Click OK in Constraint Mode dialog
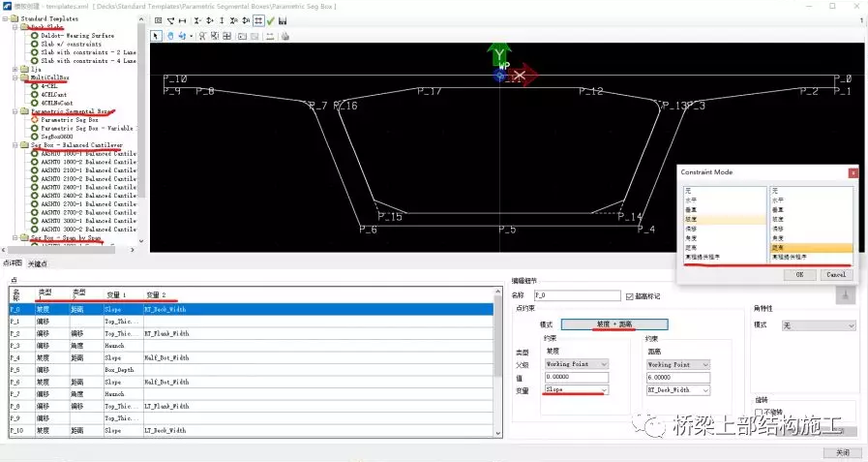Image resolution: width=868 pixels, height=462 pixels. coord(799,275)
